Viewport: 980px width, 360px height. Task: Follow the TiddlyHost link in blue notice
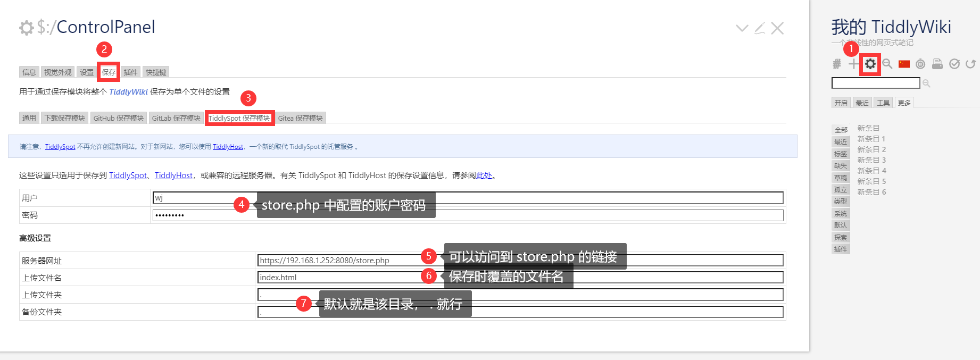pos(228,147)
